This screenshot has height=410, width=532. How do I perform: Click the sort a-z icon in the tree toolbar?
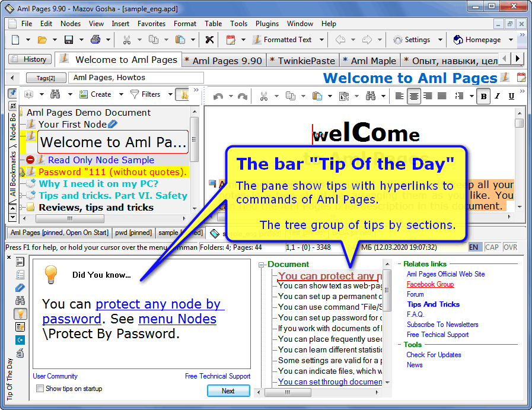pos(29,94)
